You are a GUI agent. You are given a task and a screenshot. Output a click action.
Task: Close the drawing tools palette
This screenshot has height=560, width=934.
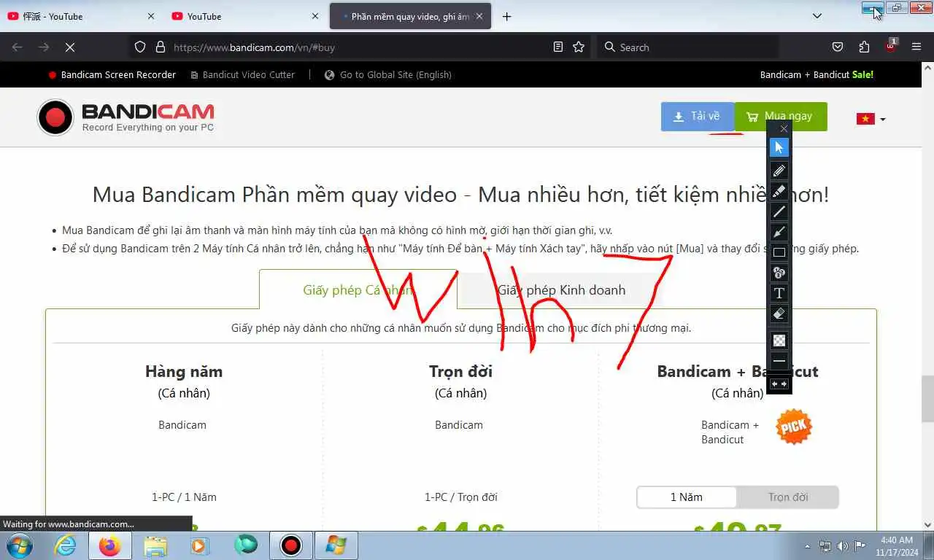784,128
